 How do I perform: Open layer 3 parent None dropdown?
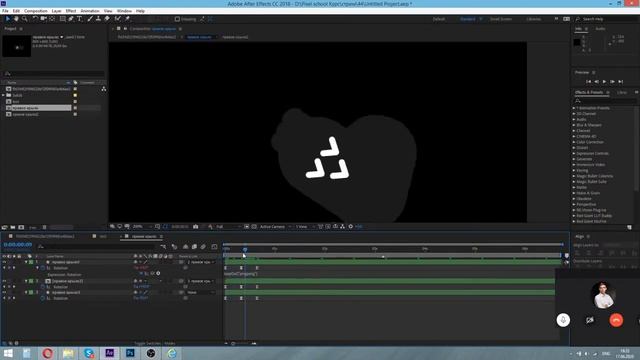coord(200,292)
